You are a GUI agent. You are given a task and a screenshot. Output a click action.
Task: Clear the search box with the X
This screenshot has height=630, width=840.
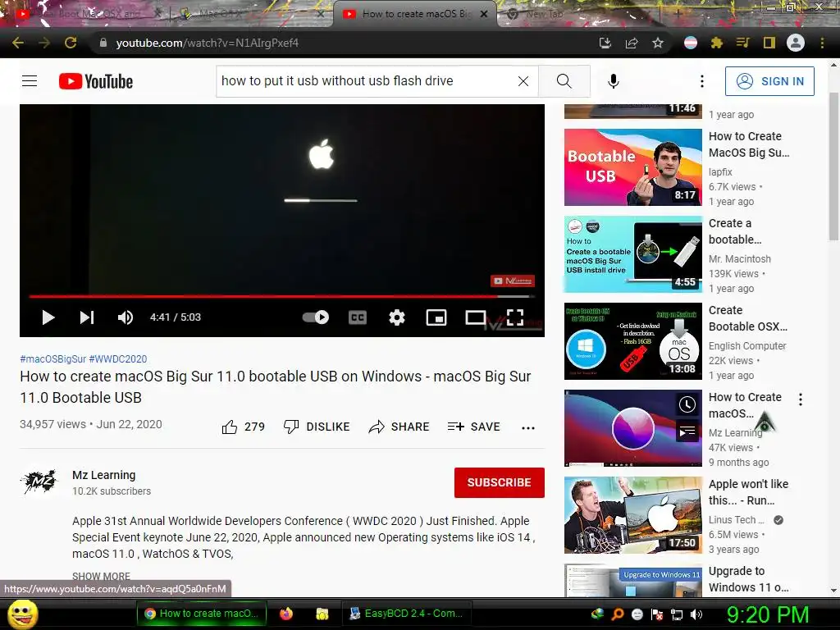pyautogui.click(x=523, y=81)
